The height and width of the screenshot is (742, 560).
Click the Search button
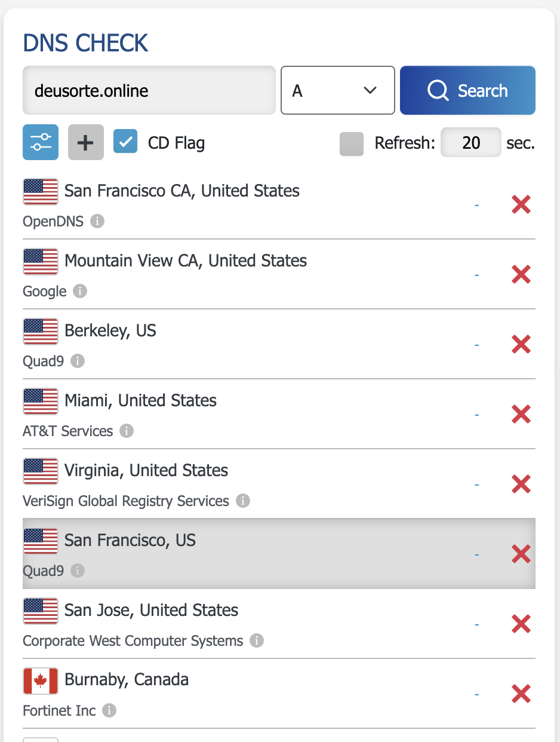[x=467, y=90]
